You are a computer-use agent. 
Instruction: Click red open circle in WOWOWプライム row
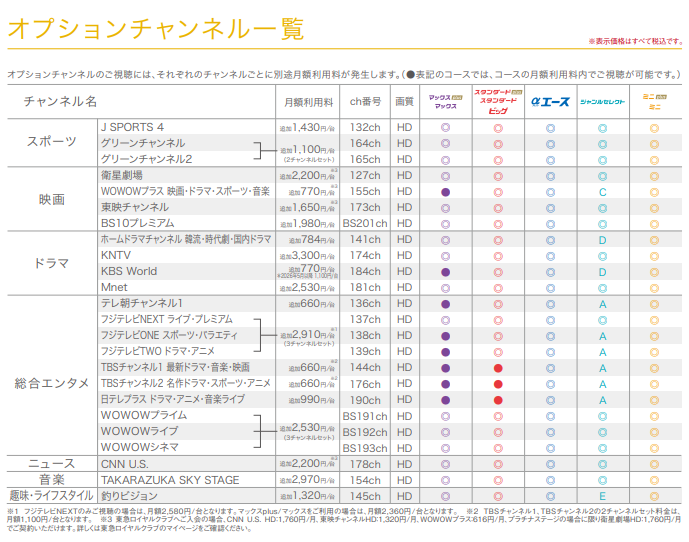tap(498, 416)
